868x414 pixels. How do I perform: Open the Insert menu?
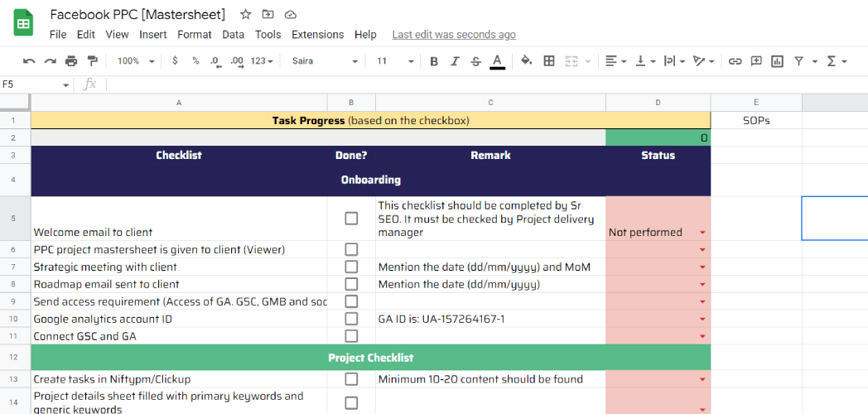[x=152, y=34]
